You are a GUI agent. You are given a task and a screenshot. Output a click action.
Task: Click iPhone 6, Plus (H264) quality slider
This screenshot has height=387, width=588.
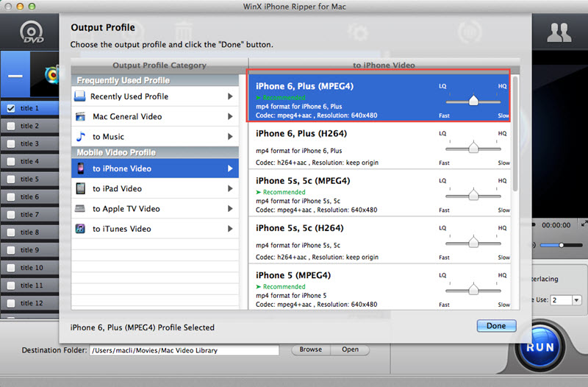(473, 148)
